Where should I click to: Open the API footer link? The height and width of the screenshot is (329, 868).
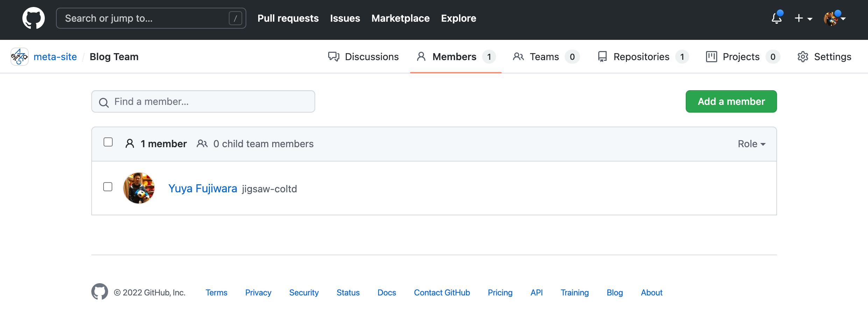pos(536,293)
